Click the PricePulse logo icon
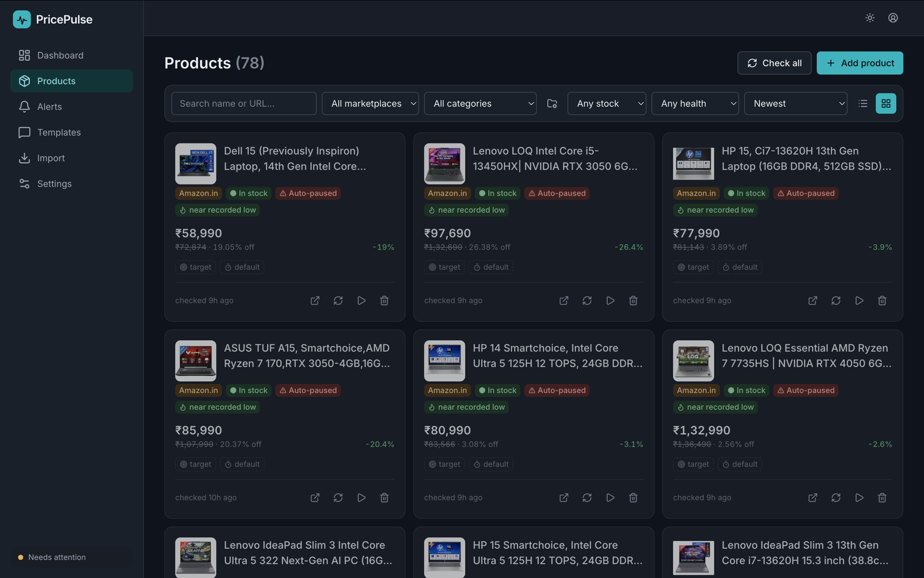924x578 pixels. point(22,20)
